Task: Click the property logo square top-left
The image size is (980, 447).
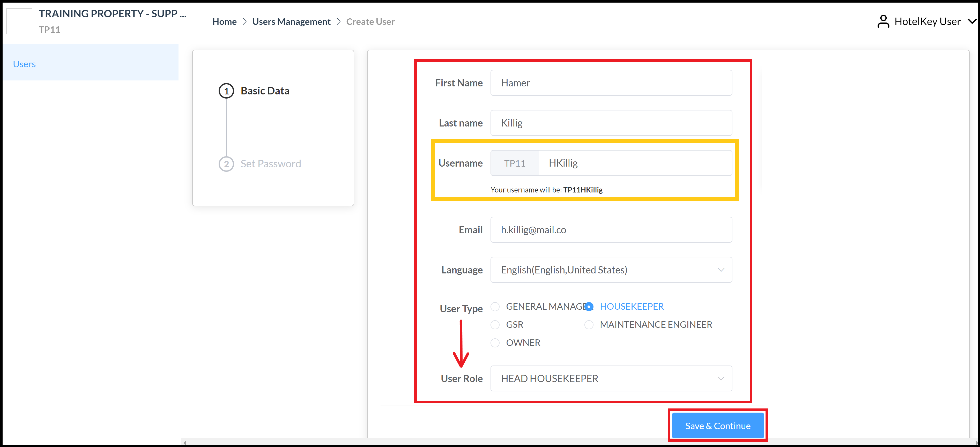Action: (x=19, y=21)
